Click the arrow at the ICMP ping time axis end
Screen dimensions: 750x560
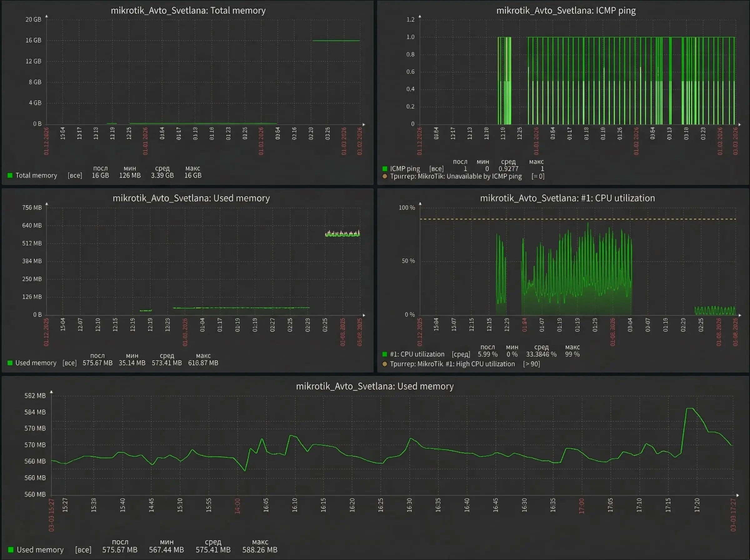tap(739, 124)
